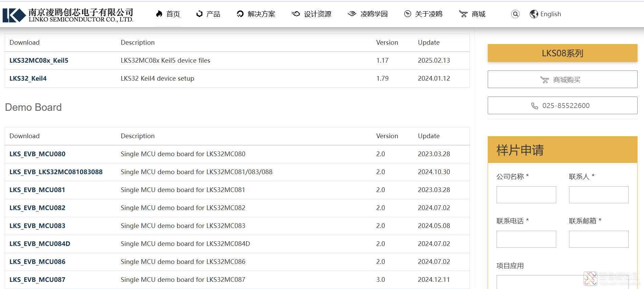Click update date 2024.10.30
Viewport: 644px width, 289px height.
[x=434, y=172]
